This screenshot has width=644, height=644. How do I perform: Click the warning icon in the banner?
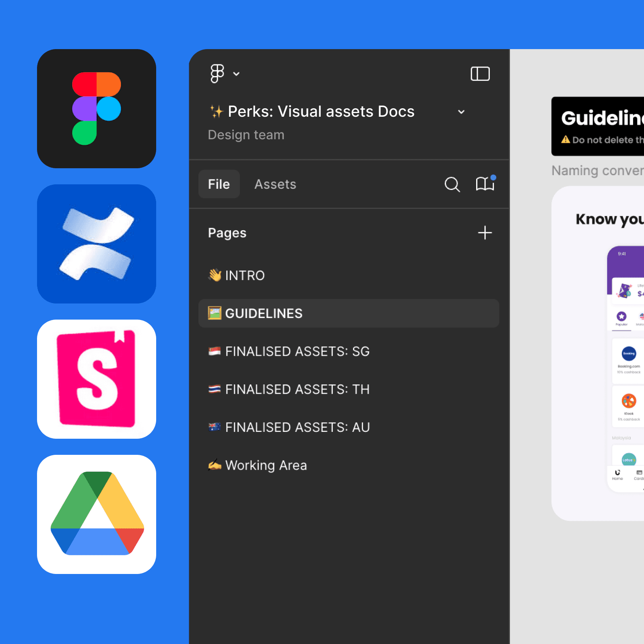[566, 139]
